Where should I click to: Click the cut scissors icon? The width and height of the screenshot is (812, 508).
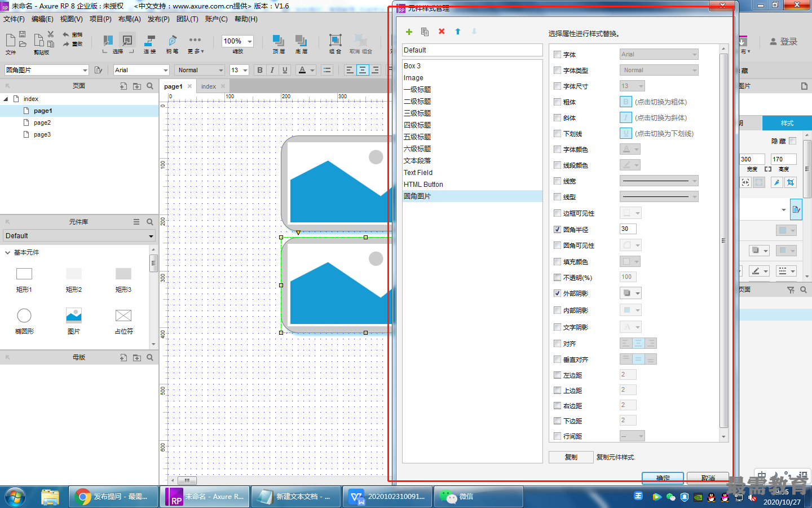pos(51,34)
